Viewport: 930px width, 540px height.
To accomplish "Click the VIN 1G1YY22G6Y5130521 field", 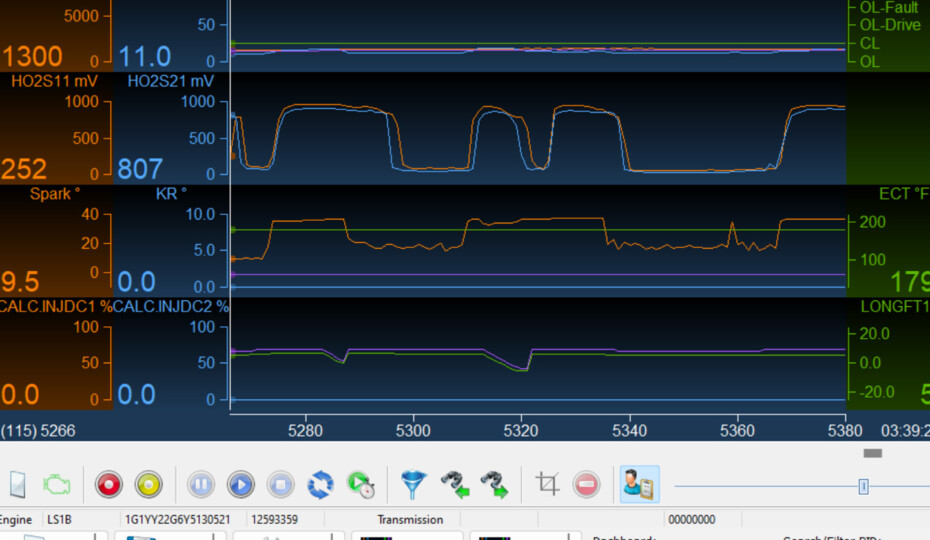I will [x=177, y=520].
